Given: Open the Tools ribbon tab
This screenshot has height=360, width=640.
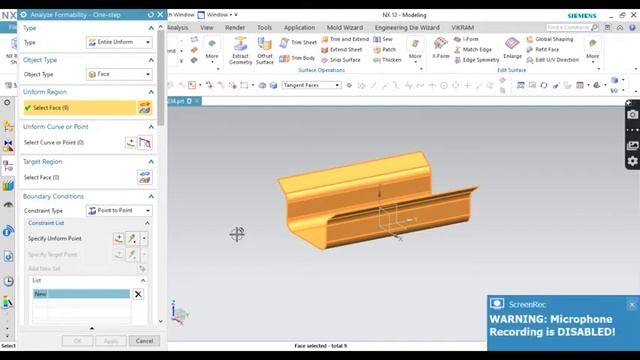Looking at the screenshot, I should 264,27.
